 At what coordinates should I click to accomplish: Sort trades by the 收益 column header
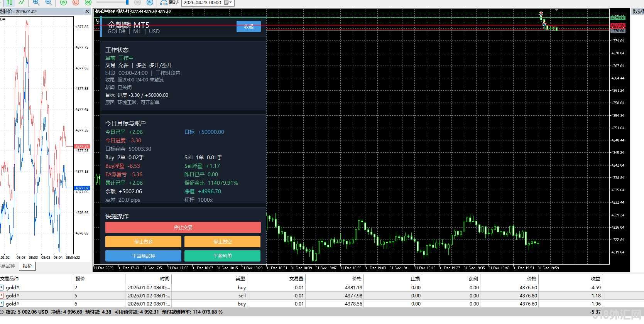point(570,278)
